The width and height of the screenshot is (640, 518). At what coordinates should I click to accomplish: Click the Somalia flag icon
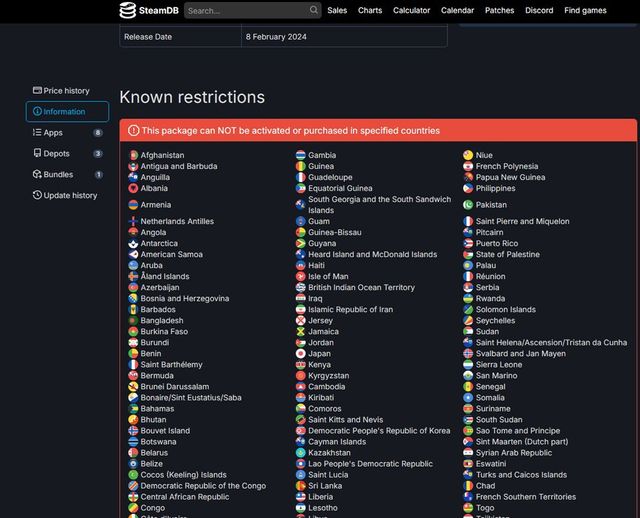click(468, 398)
